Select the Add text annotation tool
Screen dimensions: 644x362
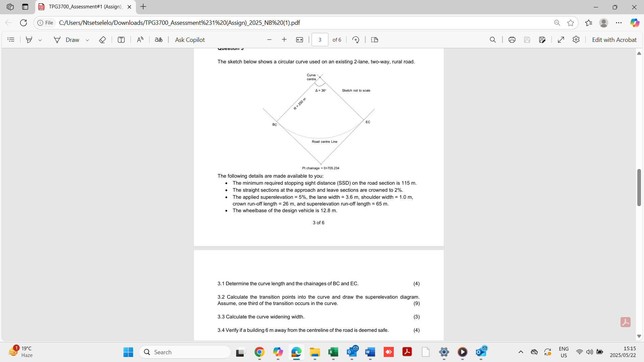(121, 40)
